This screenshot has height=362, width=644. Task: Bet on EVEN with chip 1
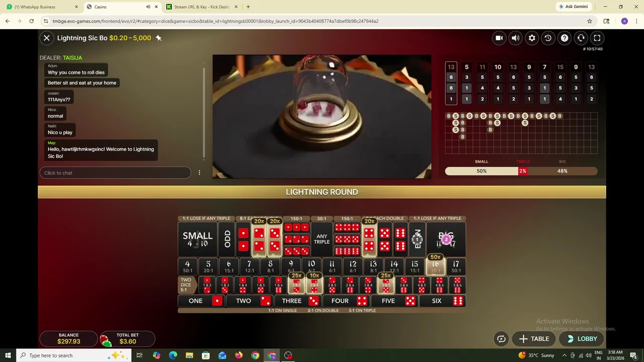click(x=417, y=239)
